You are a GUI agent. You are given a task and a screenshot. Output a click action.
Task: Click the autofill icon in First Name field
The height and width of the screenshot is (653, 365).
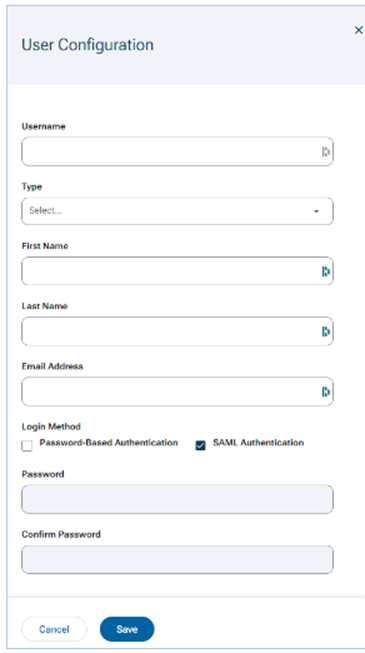[x=326, y=272]
